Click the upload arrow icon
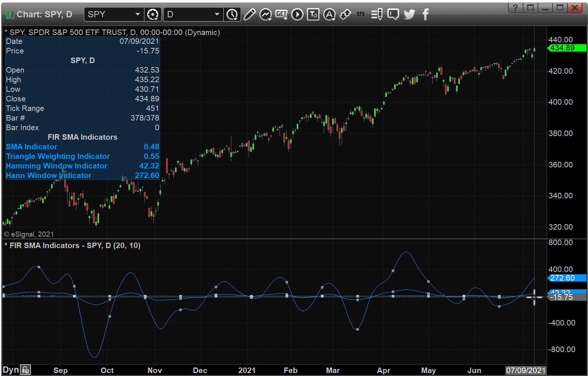 pos(345,14)
